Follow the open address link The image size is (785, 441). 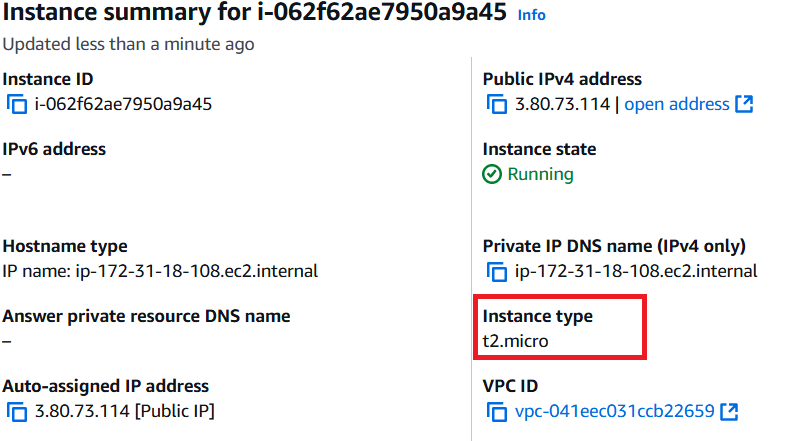click(677, 104)
